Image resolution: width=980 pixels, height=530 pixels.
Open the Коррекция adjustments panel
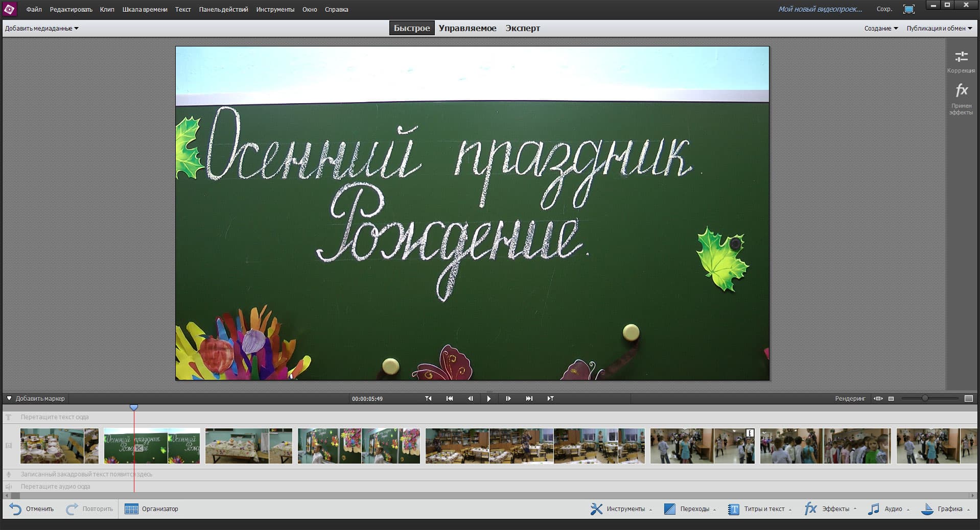coord(961,61)
